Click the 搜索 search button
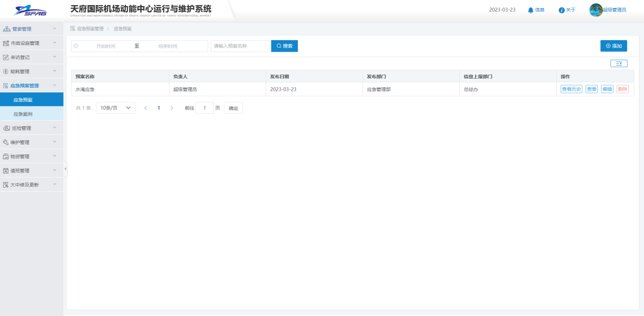This screenshot has width=644, height=316. coord(284,46)
